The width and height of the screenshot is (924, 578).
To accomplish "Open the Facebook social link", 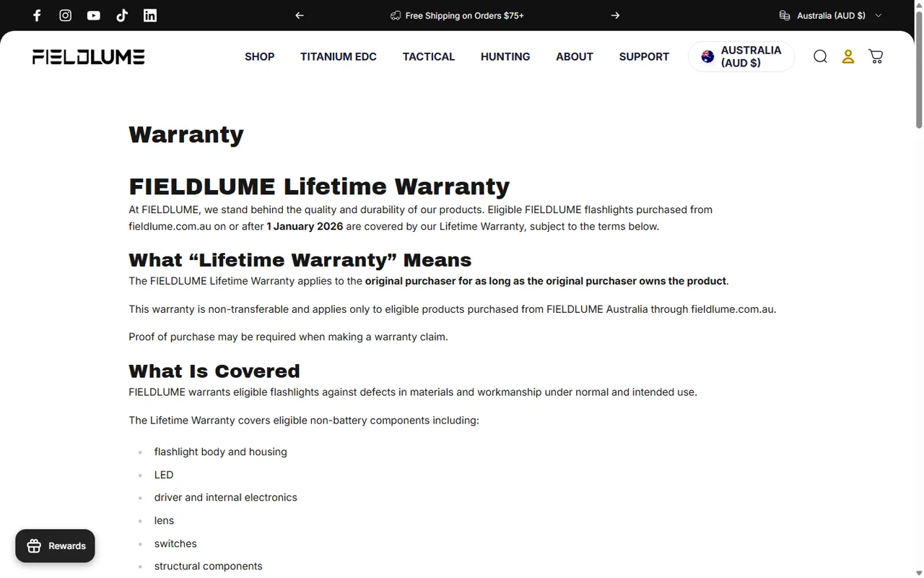I will click(x=37, y=15).
